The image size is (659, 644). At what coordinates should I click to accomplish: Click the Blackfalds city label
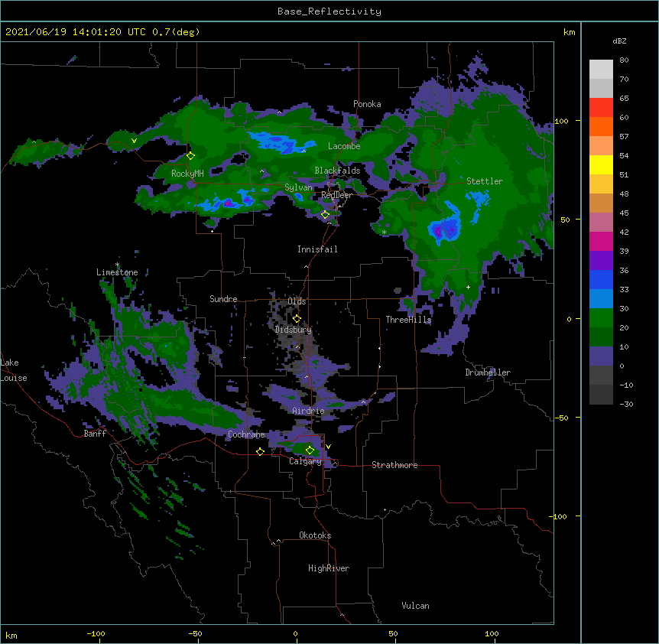tap(337, 171)
